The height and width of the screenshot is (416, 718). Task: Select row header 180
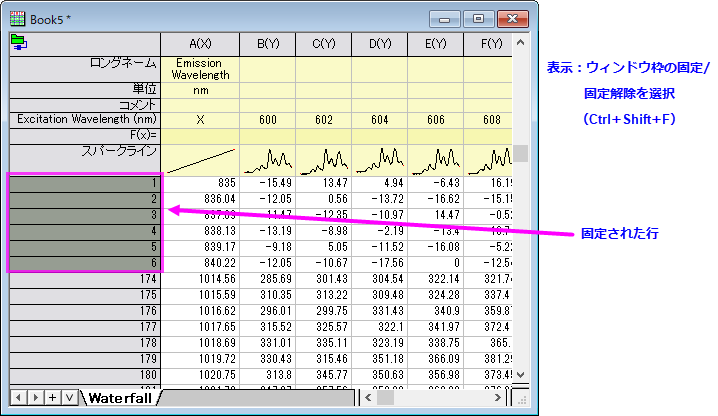point(85,375)
